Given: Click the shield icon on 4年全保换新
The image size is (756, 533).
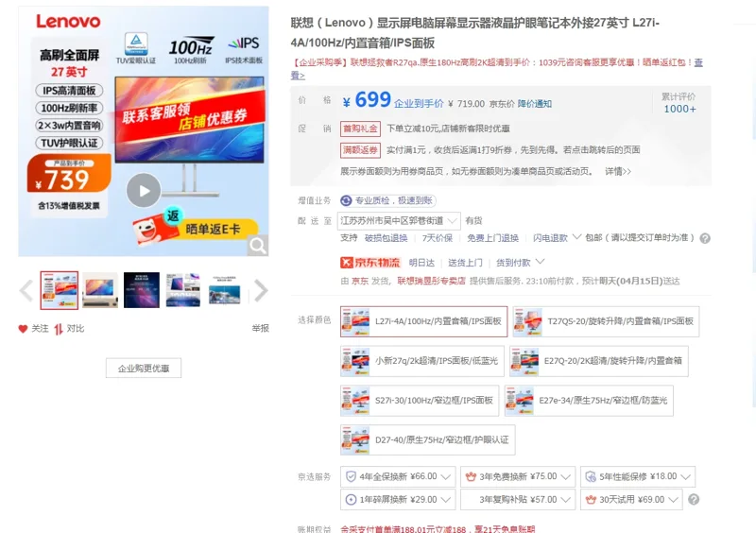Looking at the screenshot, I should click(x=351, y=476).
